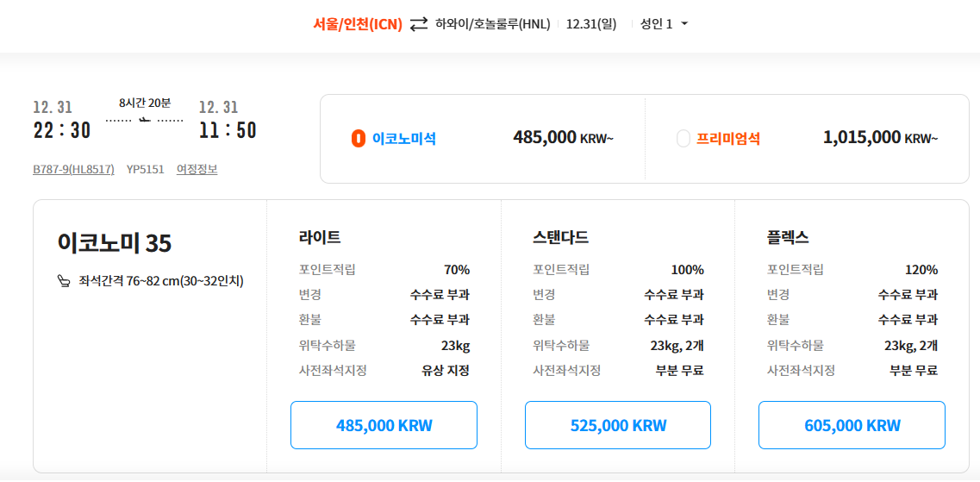Open the 12.31(일) date selector
The image size is (980, 482).
(x=591, y=24)
